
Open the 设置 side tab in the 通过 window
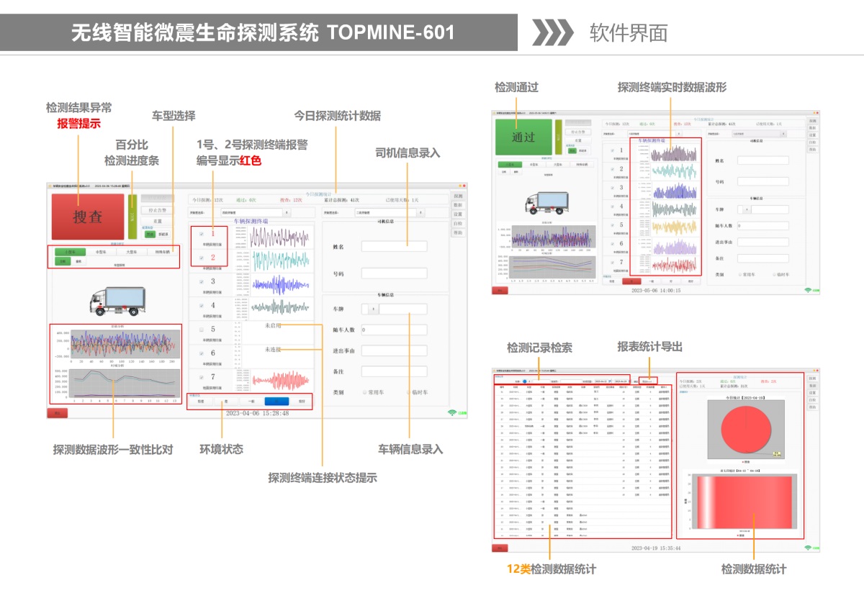click(x=812, y=135)
